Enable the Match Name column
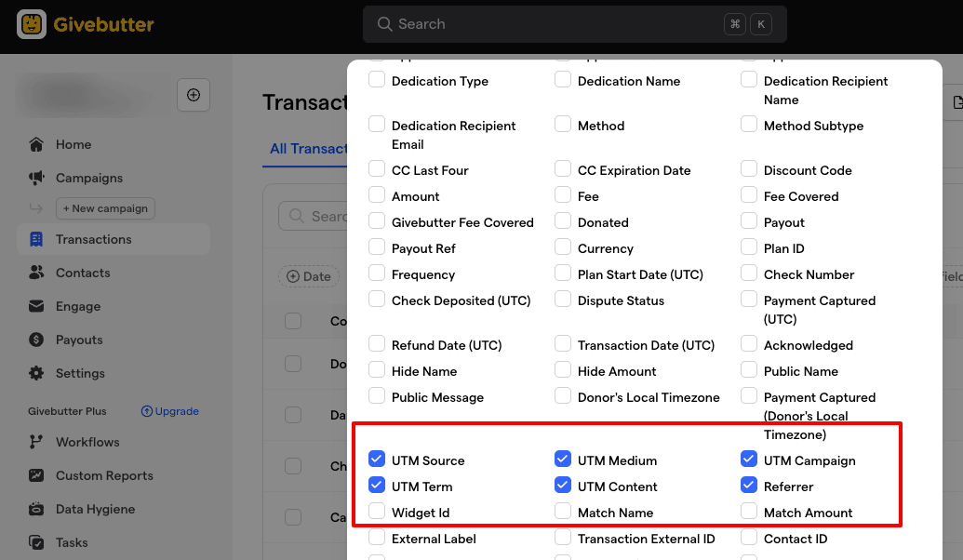The width and height of the screenshot is (963, 560). [563, 511]
